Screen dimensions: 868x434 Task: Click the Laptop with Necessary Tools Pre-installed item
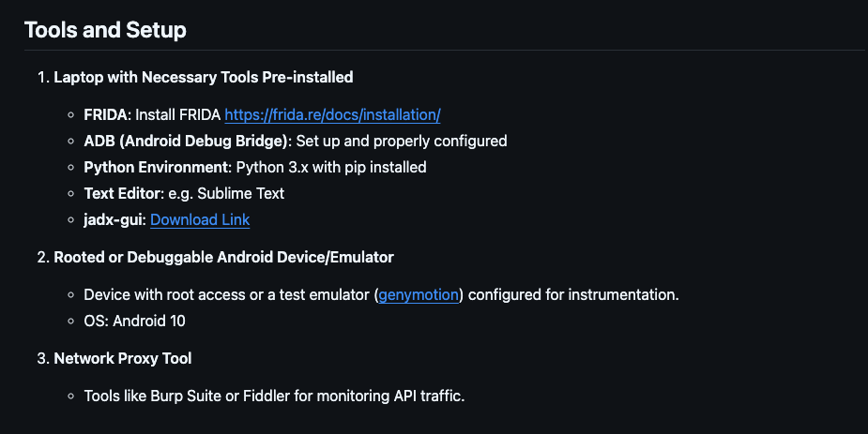click(204, 77)
